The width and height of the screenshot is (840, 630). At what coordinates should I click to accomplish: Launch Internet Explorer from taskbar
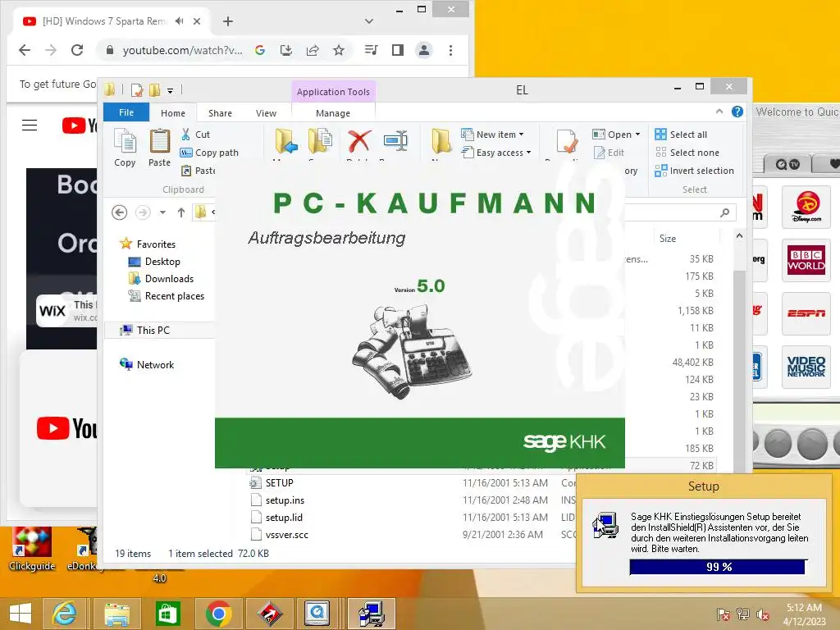click(x=64, y=614)
